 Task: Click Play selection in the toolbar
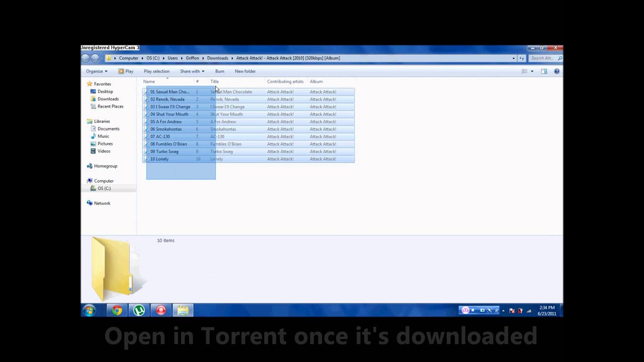coord(156,71)
